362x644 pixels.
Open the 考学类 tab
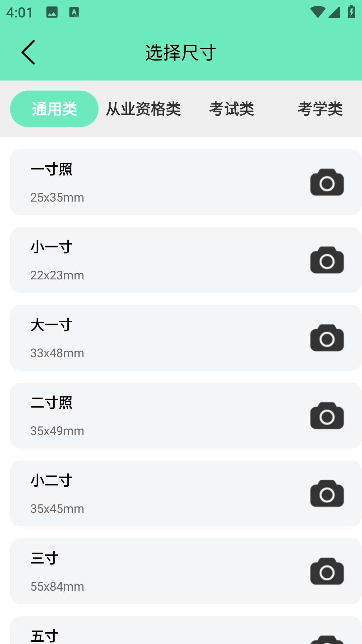click(320, 109)
